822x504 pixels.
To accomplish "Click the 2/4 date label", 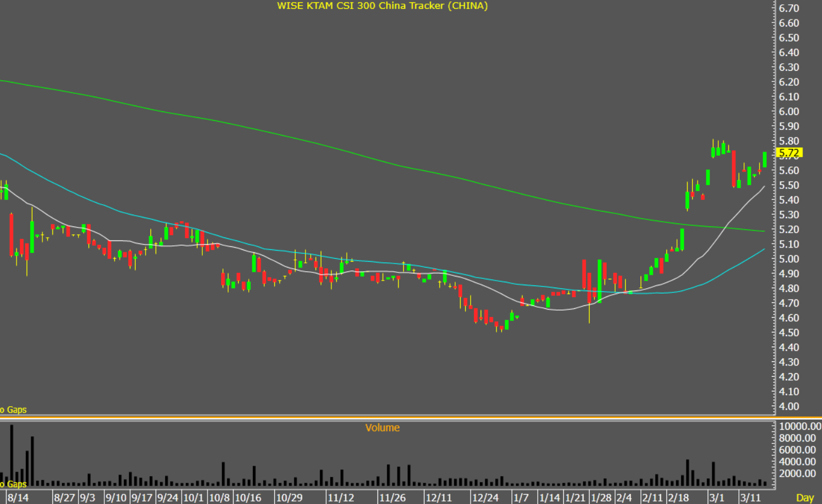I will [x=624, y=498].
